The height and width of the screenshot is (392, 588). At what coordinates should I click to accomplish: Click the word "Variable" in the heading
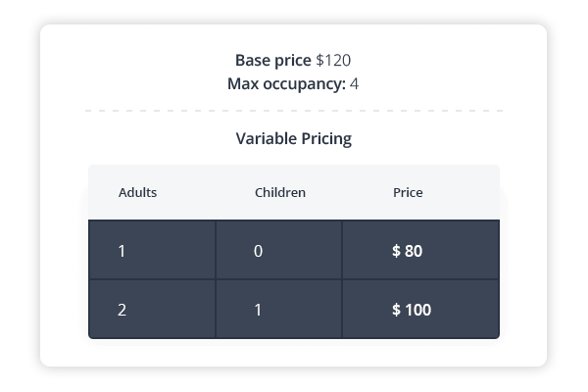click(266, 138)
